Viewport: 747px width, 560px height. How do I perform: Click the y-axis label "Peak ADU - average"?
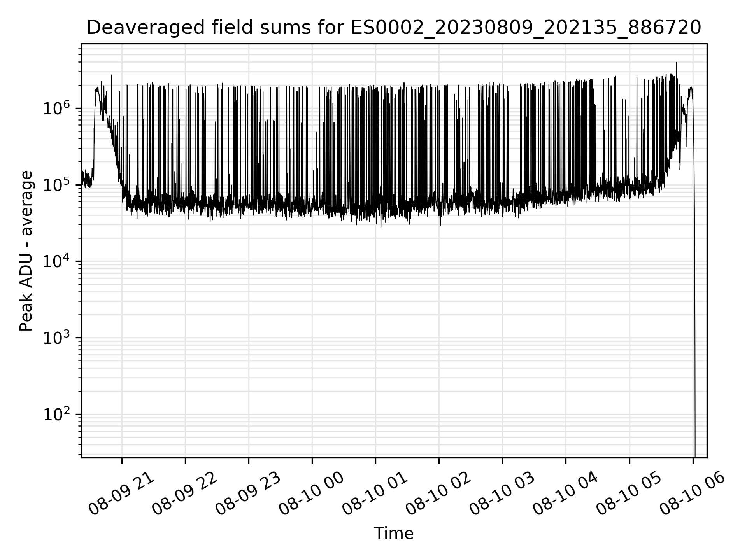(26, 251)
